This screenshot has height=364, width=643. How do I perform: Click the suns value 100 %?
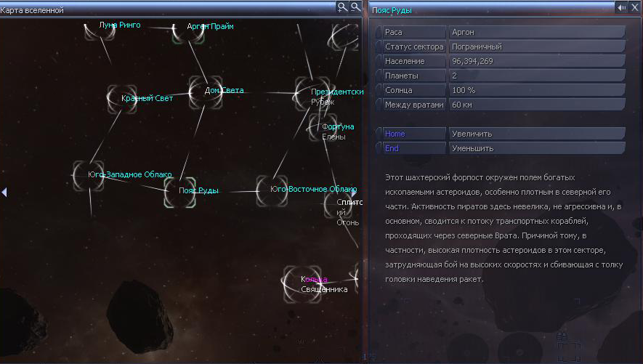coord(464,90)
